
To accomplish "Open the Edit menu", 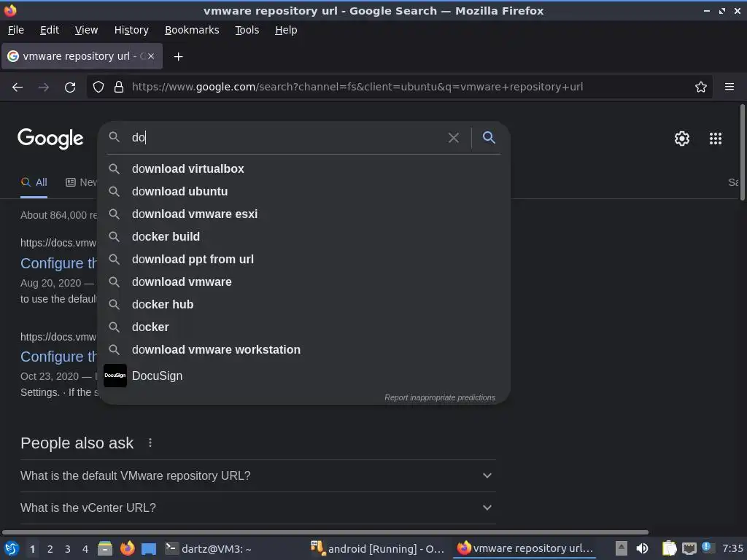I will pyautogui.click(x=50, y=30).
